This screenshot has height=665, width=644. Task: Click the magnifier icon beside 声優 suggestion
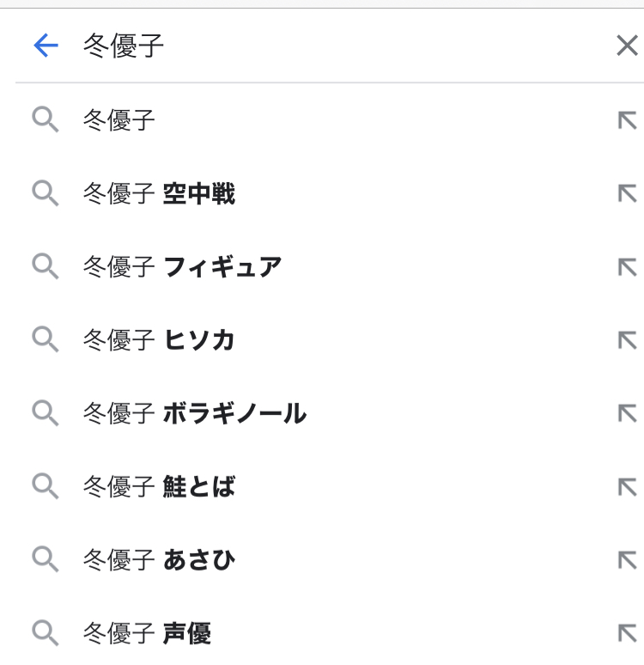click(46, 634)
